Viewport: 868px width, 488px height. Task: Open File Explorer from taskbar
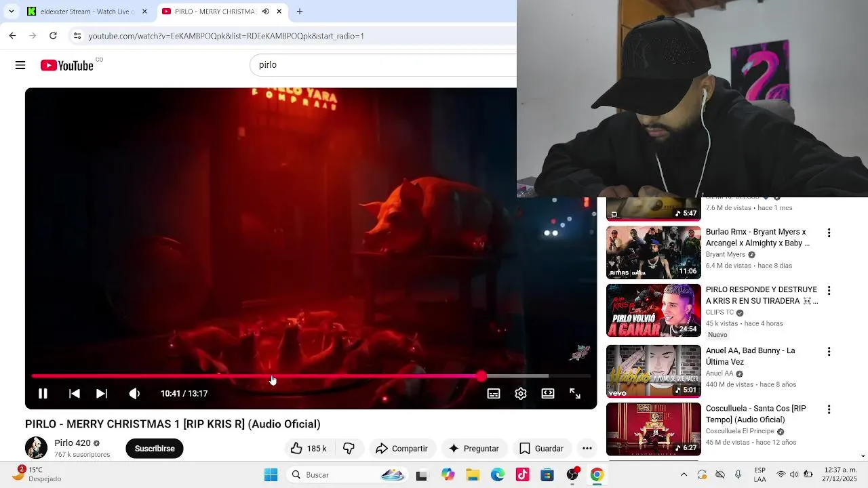(473, 474)
